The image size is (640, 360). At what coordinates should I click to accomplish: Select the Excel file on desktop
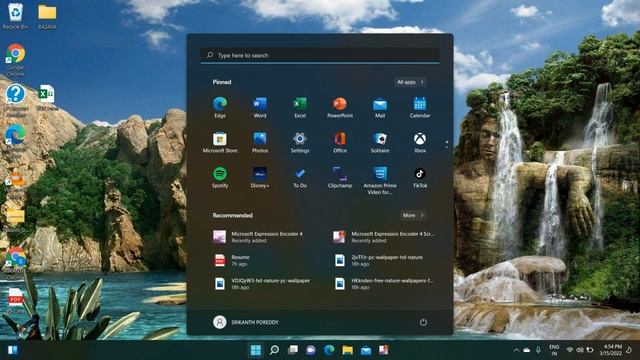[47, 97]
